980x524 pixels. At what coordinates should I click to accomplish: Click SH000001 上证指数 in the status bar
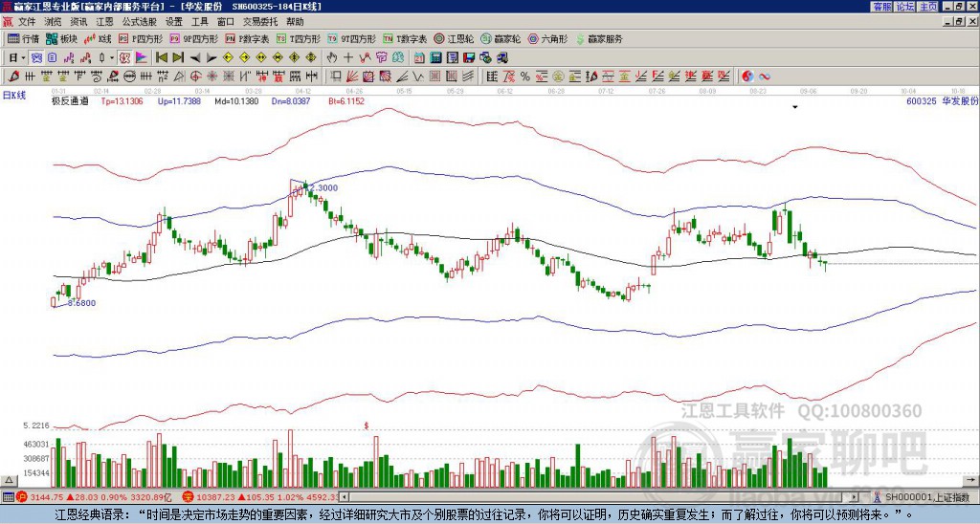(927, 497)
